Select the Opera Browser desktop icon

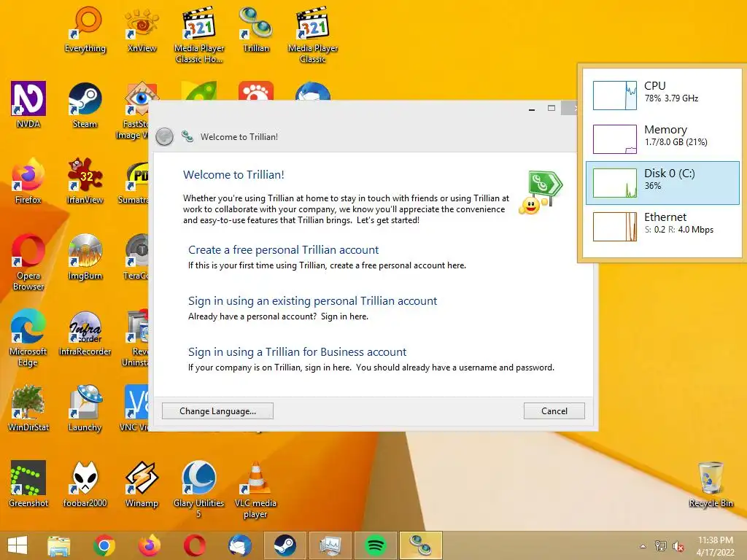[28, 262]
